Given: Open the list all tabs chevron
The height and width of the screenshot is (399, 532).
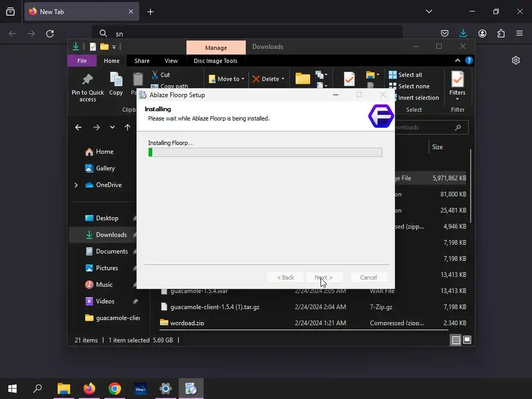Looking at the screenshot, I should click(x=429, y=11).
